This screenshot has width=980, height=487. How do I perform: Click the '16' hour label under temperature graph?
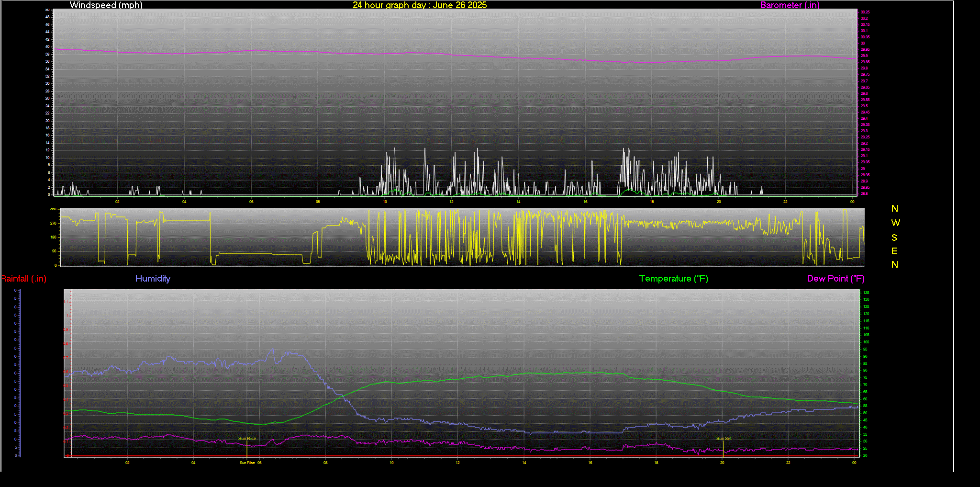pos(590,463)
